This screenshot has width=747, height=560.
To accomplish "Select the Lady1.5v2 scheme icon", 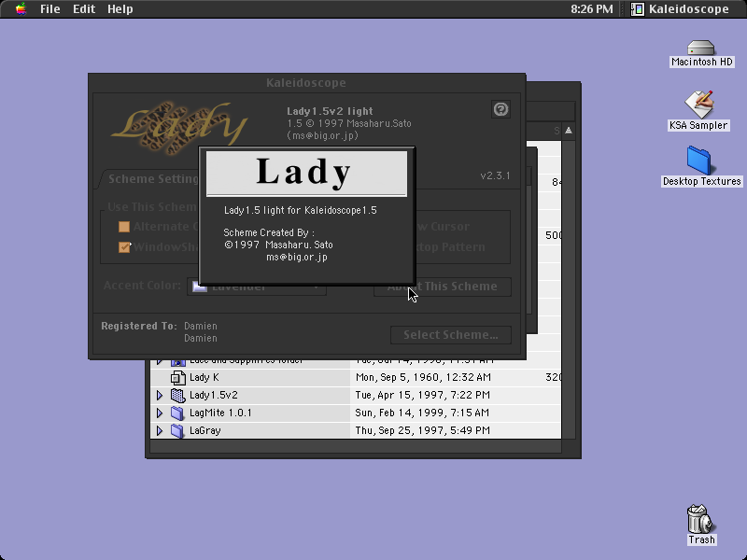I will pos(177,395).
